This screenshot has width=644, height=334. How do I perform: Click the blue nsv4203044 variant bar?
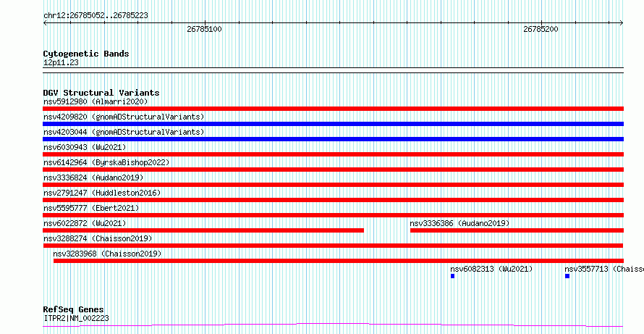pos(333,139)
